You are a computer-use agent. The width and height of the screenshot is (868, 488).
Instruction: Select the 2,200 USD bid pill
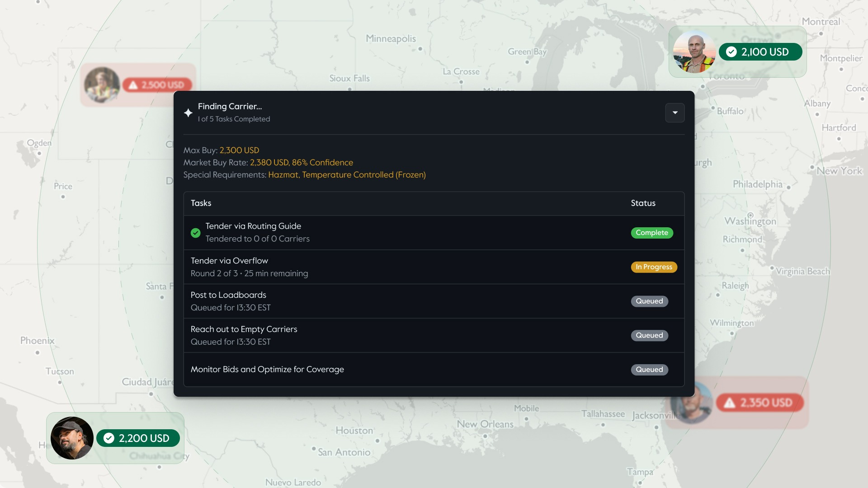[x=138, y=438]
